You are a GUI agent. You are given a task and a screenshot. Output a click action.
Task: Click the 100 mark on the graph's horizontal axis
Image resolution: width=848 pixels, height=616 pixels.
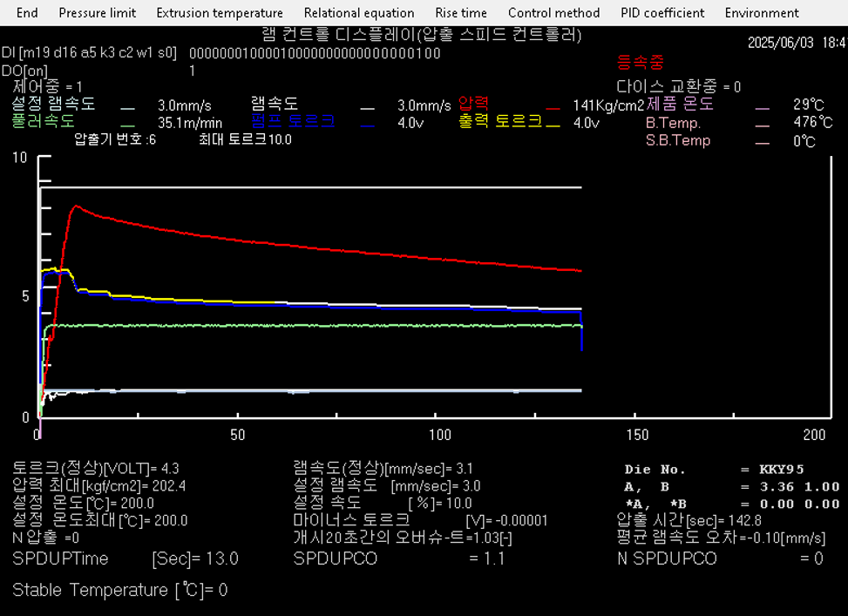point(440,434)
